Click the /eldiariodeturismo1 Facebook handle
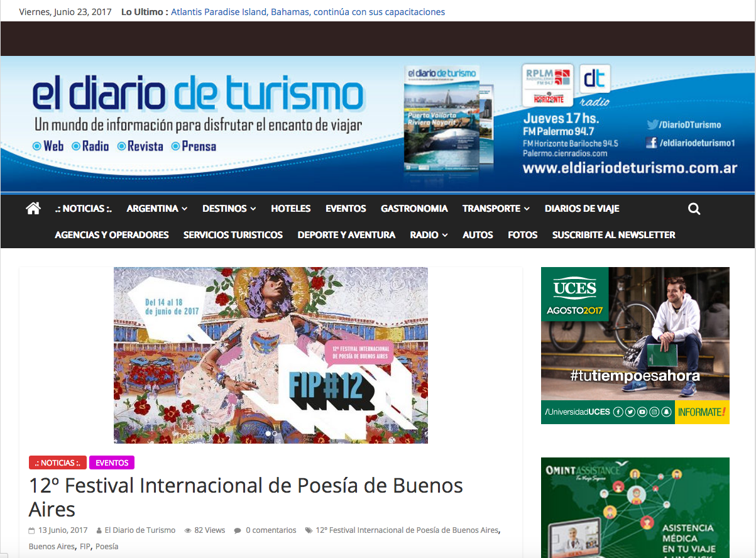This screenshot has width=756, height=558. [698, 143]
